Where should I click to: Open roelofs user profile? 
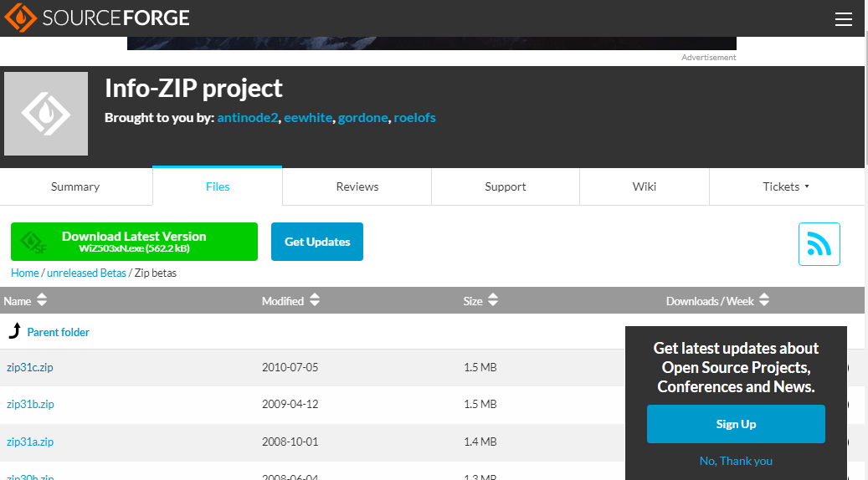pos(414,118)
